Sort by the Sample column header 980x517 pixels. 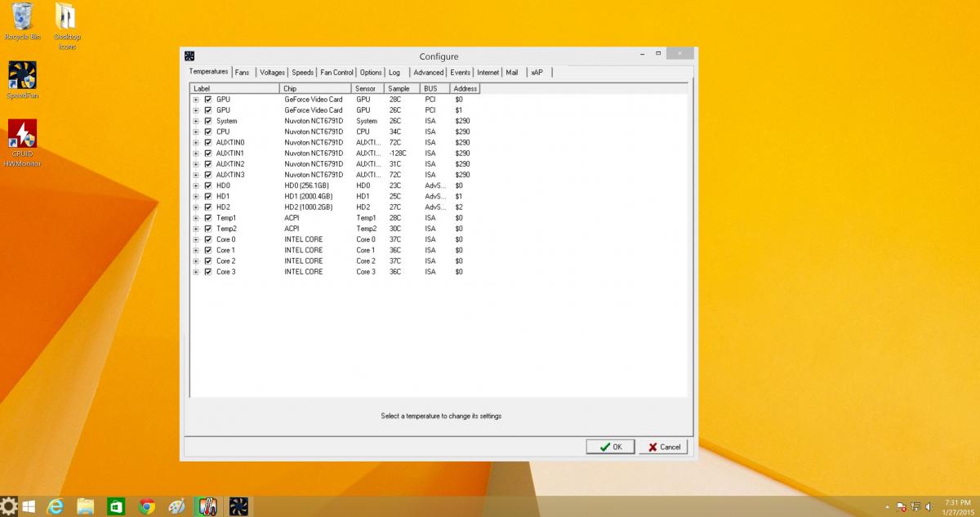[x=402, y=88]
